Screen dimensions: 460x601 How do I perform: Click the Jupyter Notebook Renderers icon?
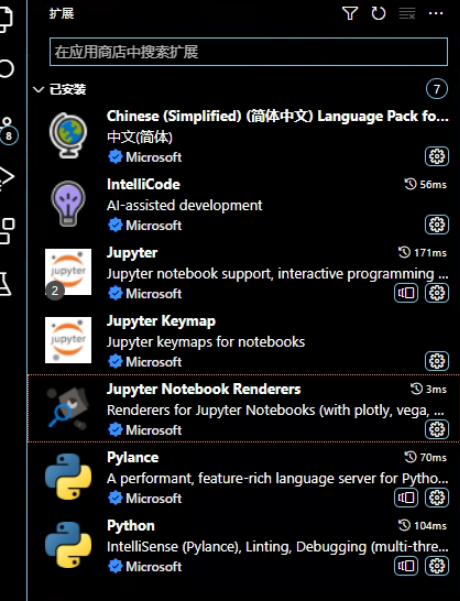tap(68, 407)
